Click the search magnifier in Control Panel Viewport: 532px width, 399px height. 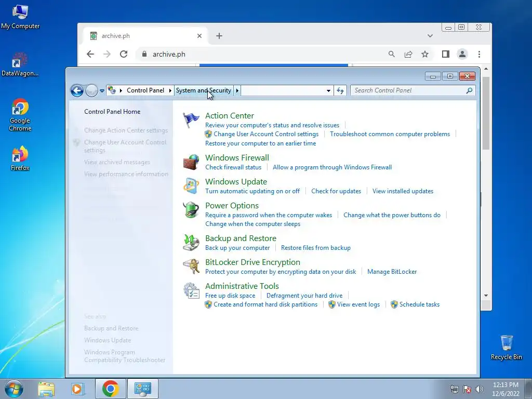(x=469, y=90)
